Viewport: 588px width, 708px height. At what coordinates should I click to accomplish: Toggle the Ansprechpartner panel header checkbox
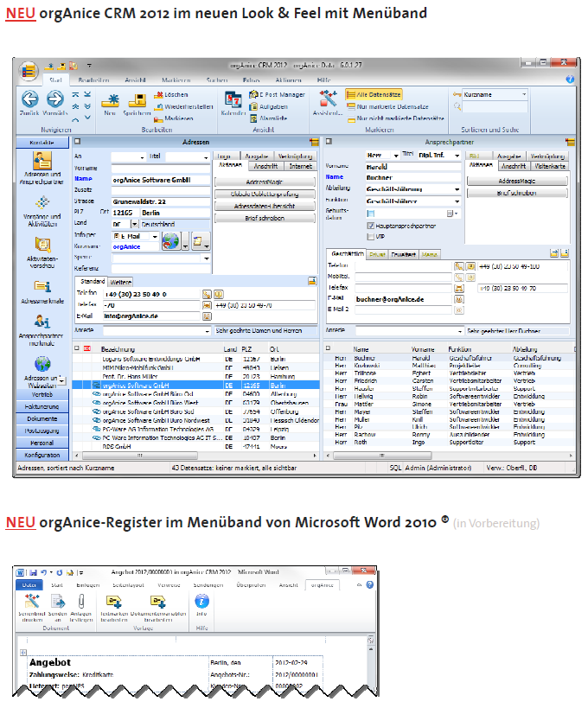coord(329,141)
